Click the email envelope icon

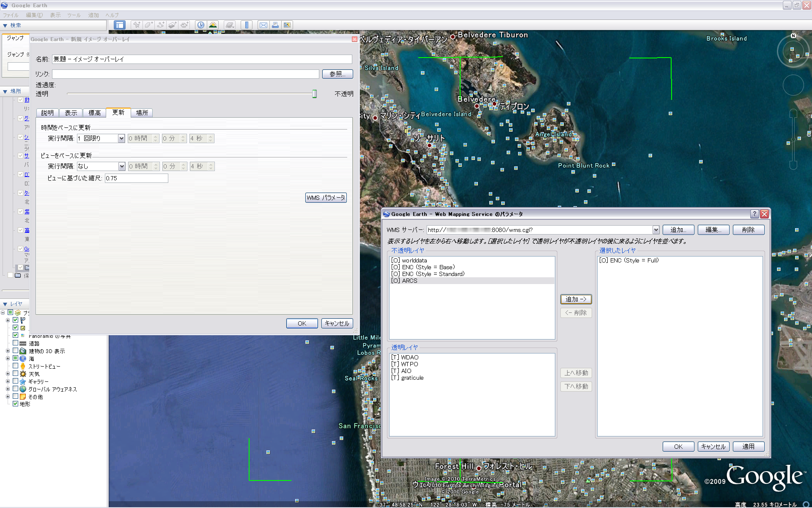click(263, 25)
